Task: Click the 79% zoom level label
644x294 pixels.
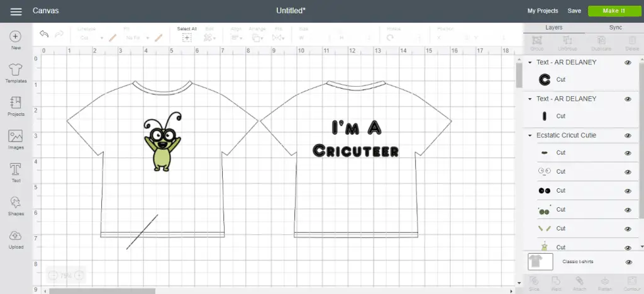Action: (65, 276)
